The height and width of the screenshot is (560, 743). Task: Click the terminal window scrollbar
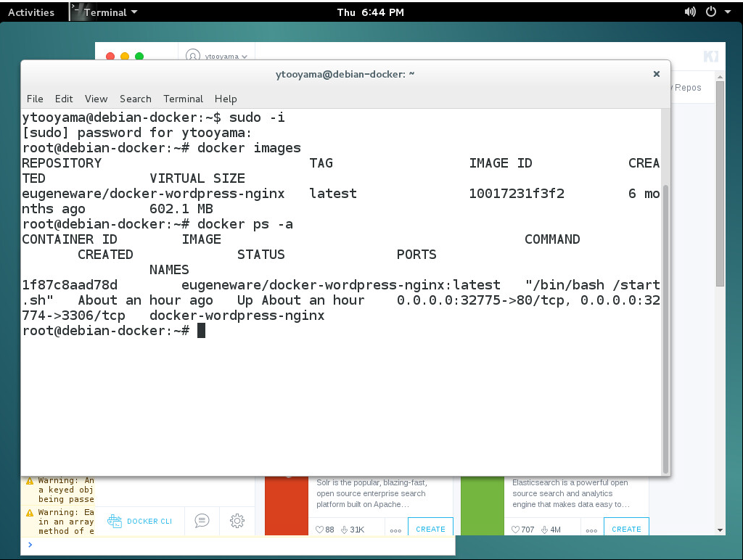click(665, 329)
